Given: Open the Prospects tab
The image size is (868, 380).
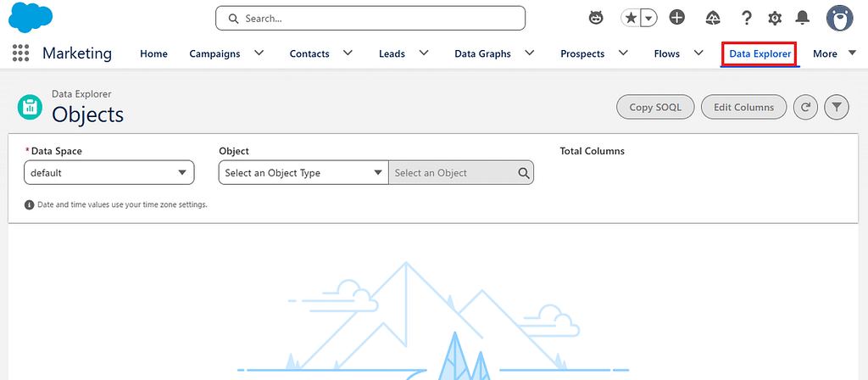Looking at the screenshot, I should coord(582,53).
